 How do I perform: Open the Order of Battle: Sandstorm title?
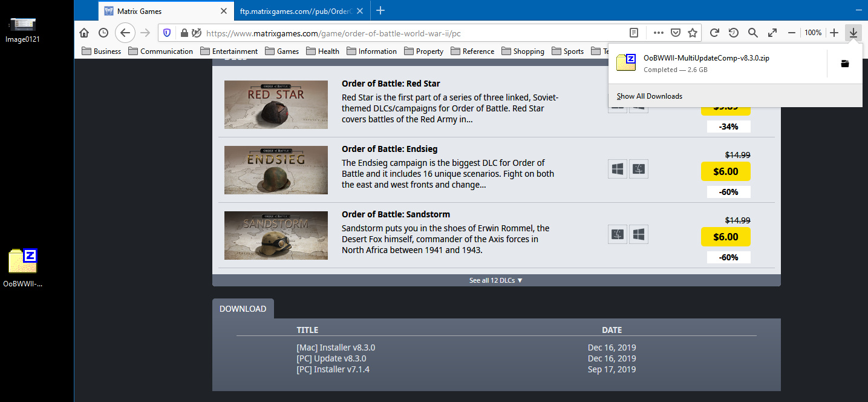(x=396, y=214)
